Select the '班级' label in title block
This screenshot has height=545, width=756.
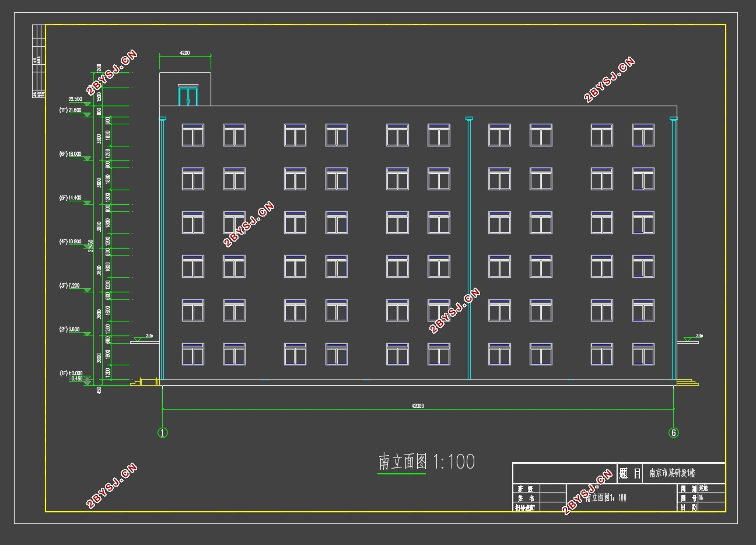click(x=526, y=489)
